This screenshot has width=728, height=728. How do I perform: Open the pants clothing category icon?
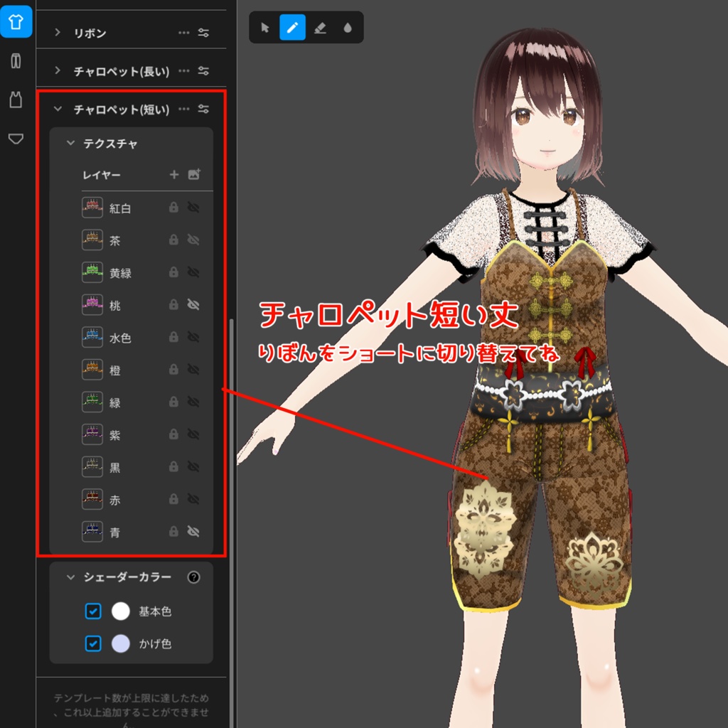16,61
